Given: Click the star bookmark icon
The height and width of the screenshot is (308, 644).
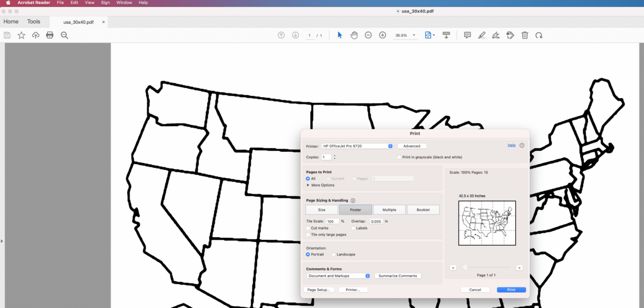Looking at the screenshot, I should coord(21,35).
